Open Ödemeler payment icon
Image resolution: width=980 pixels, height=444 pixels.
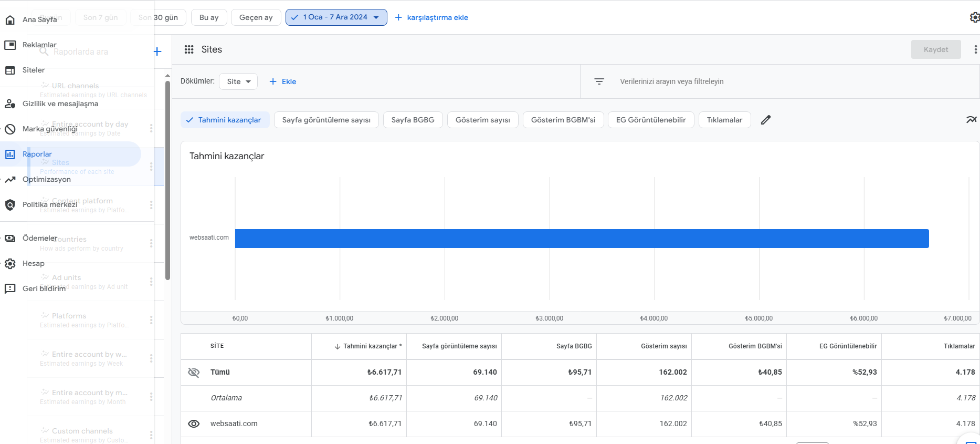tap(10, 239)
